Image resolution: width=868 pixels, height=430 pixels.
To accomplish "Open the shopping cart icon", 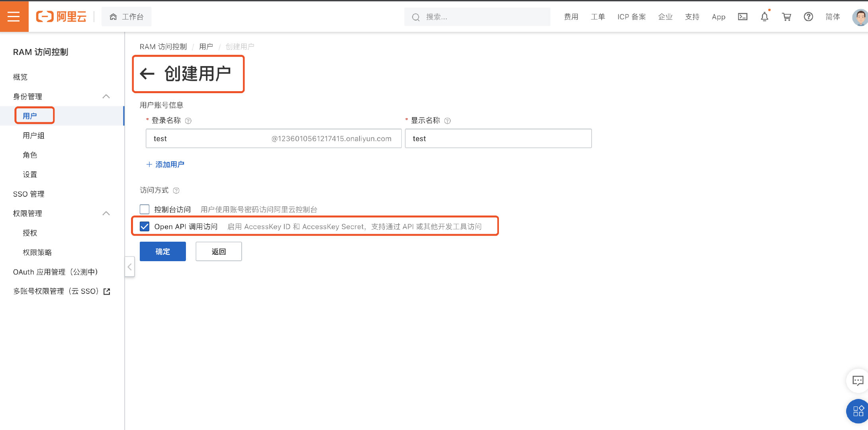I will pos(786,17).
